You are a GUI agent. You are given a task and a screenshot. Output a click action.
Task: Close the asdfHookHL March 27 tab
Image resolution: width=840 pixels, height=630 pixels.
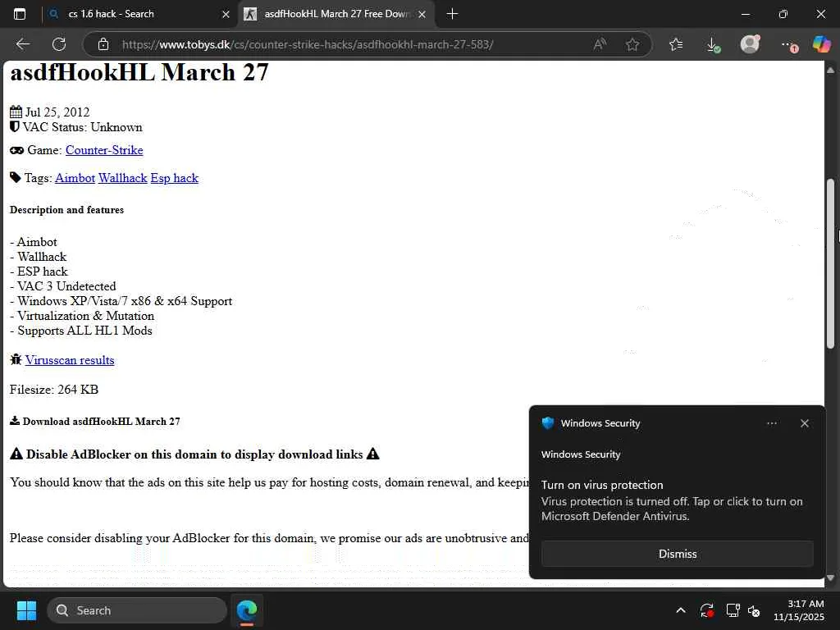click(422, 15)
